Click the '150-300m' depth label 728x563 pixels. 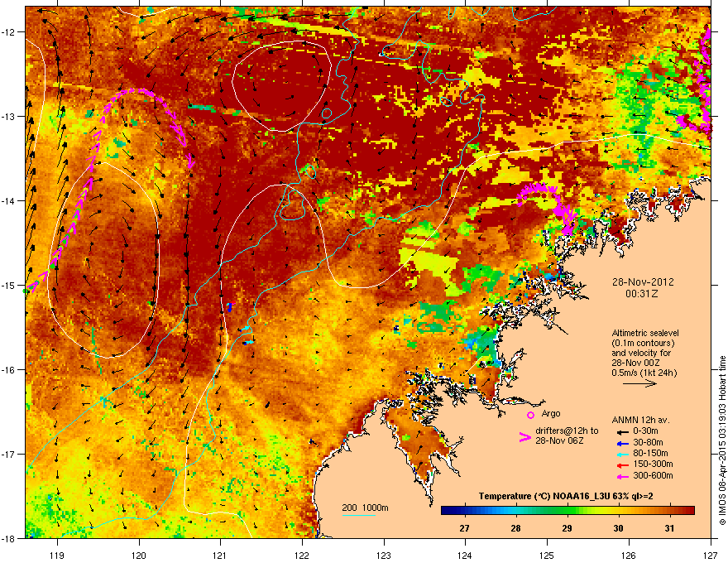point(653,464)
